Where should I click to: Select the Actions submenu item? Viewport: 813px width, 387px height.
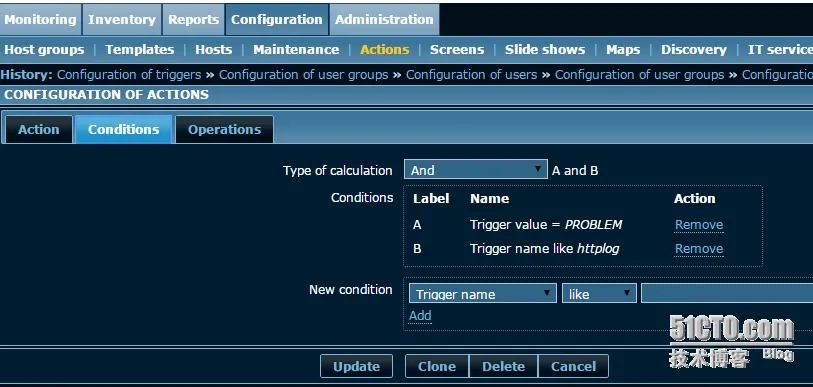[385, 50]
